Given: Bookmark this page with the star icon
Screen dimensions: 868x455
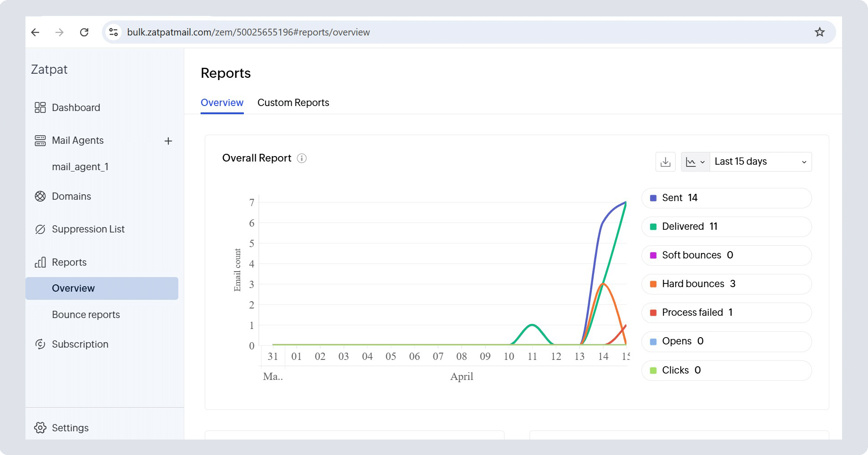Looking at the screenshot, I should coord(819,32).
